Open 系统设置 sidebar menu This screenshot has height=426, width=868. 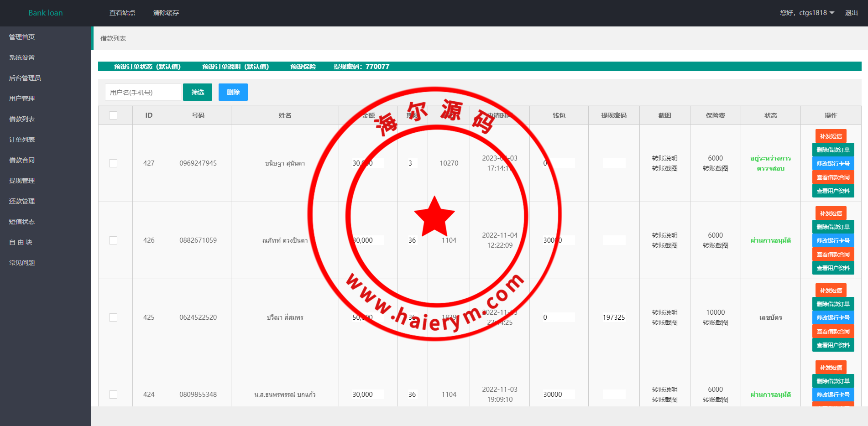pos(22,57)
